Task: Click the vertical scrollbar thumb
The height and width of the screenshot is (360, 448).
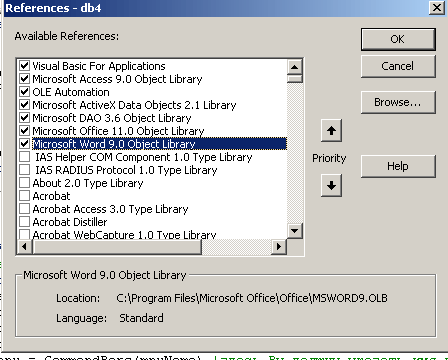Action: [x=295, y=79]
